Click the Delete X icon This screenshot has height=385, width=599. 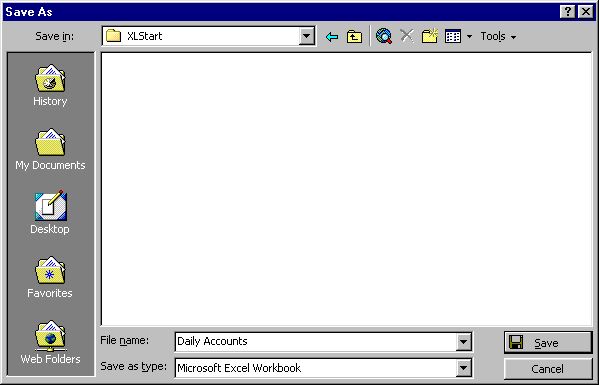407,36
